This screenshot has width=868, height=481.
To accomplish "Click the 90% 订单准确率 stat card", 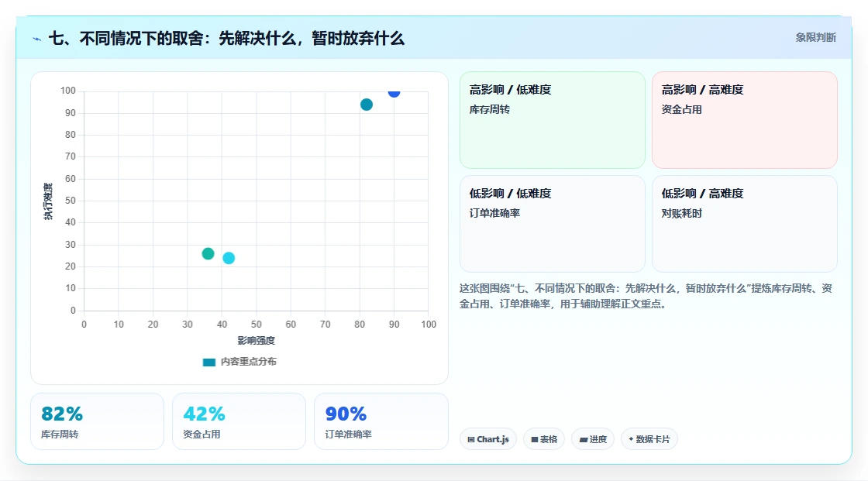I will coord(381,421).
